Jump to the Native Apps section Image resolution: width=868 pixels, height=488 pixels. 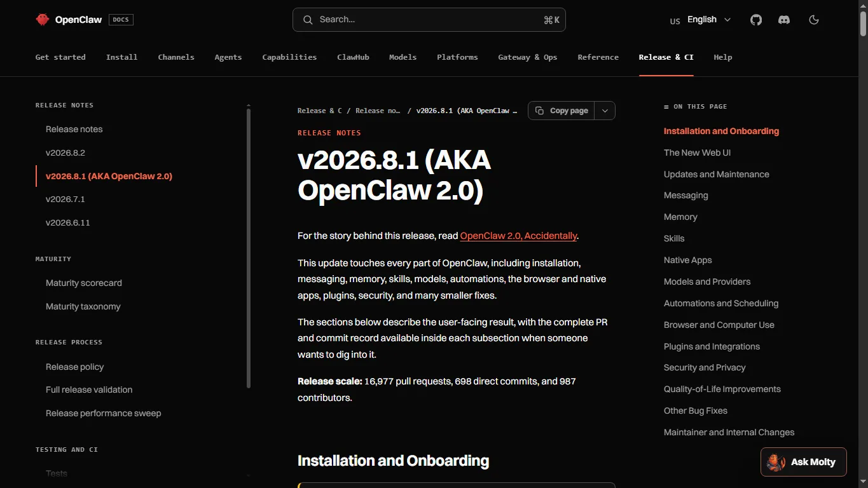pos(688,260)
